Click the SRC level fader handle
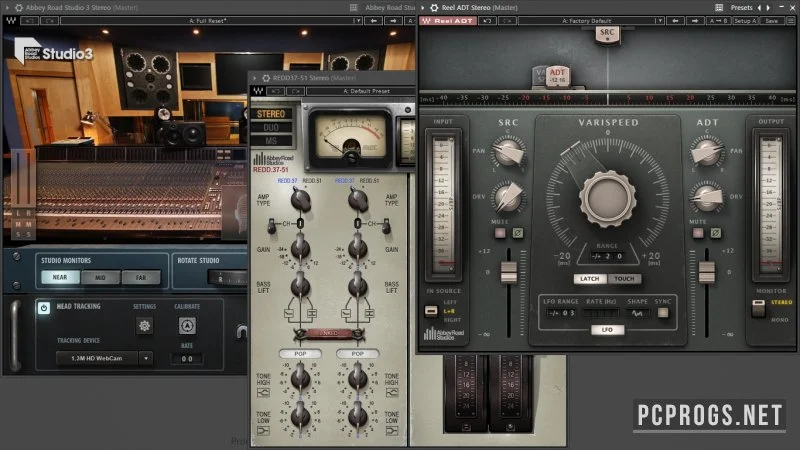Screen dimensions: 800x450 point(509,272)
